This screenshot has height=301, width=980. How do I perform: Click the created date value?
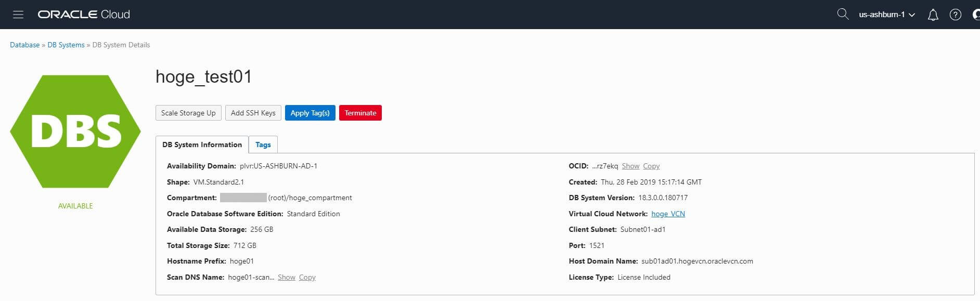(651, 182)
